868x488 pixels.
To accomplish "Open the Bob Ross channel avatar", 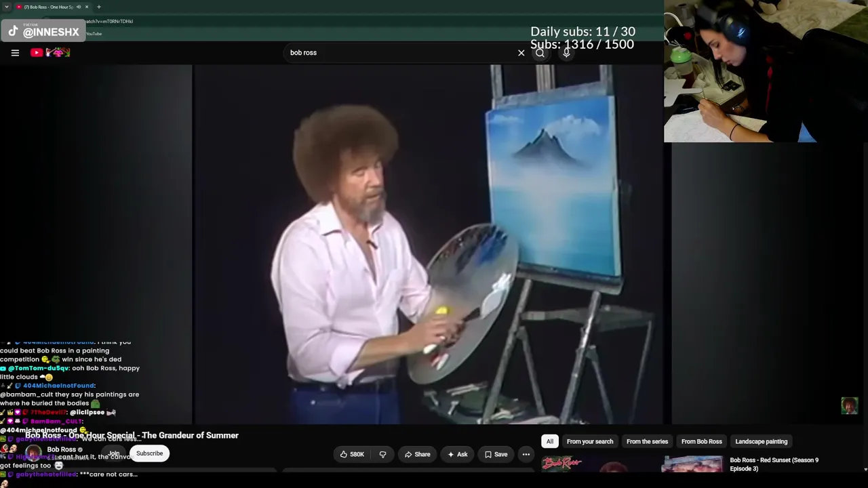I will [x=33, y=453].
